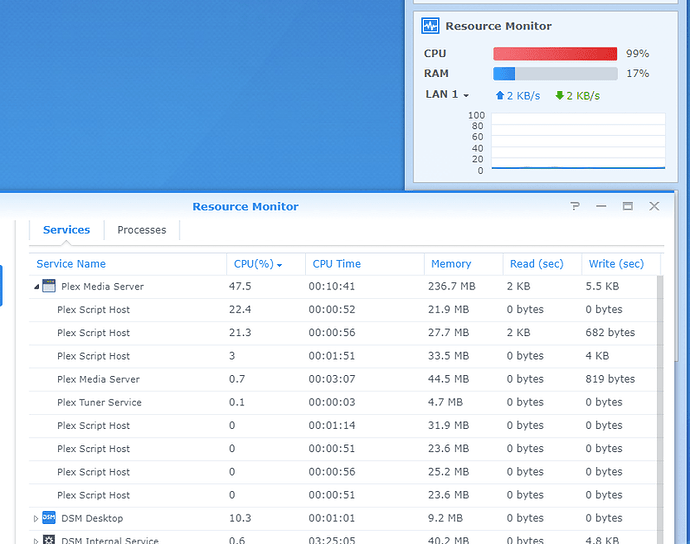Maximize the Resource Monitor window
Screen dimensions: 690x544
(628, 206)
